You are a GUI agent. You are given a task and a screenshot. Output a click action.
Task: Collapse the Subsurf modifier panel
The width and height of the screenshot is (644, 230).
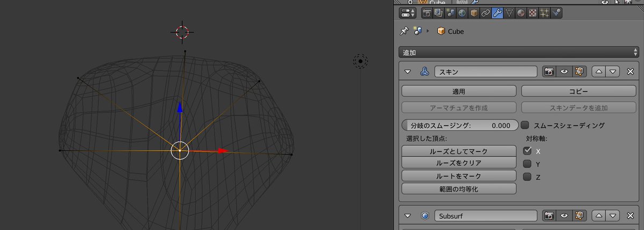pyautogui.click(x=408, y=216)
